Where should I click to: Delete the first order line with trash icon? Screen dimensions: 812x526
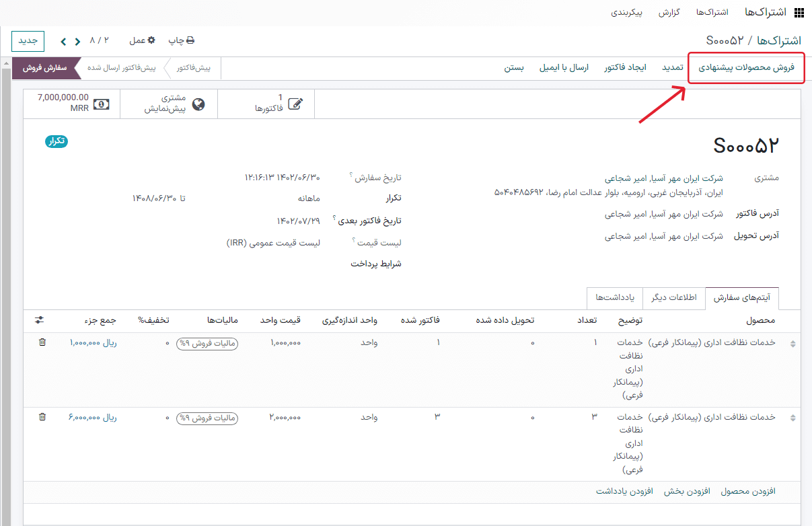[42, 343]
